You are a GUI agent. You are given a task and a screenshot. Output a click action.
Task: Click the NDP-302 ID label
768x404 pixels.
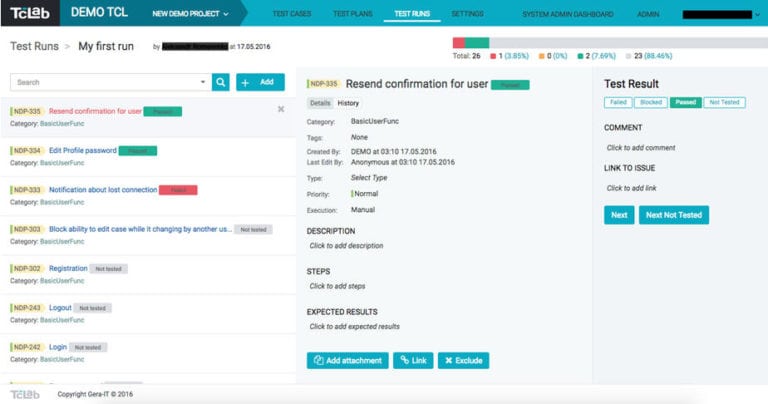[x=27, y=268]
